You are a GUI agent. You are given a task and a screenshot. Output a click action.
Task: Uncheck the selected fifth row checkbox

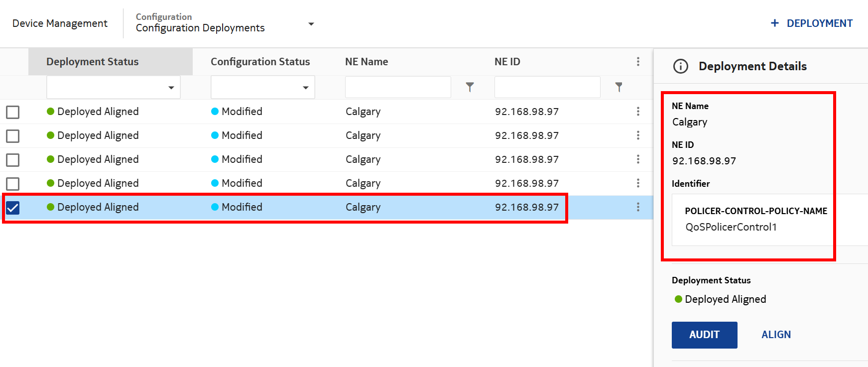(x=13, y=208)
